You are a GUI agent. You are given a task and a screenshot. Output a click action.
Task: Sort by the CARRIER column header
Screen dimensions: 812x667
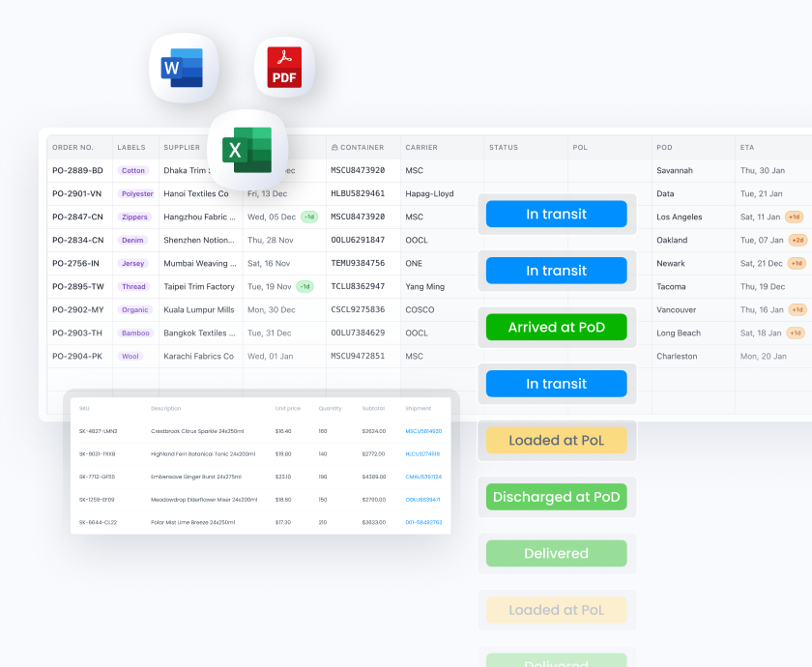(x=421, y=148)
